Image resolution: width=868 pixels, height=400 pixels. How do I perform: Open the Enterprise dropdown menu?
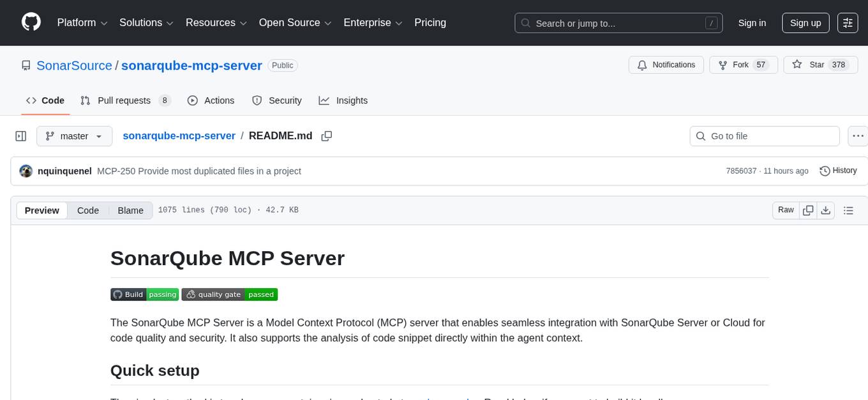pos(373,22)
